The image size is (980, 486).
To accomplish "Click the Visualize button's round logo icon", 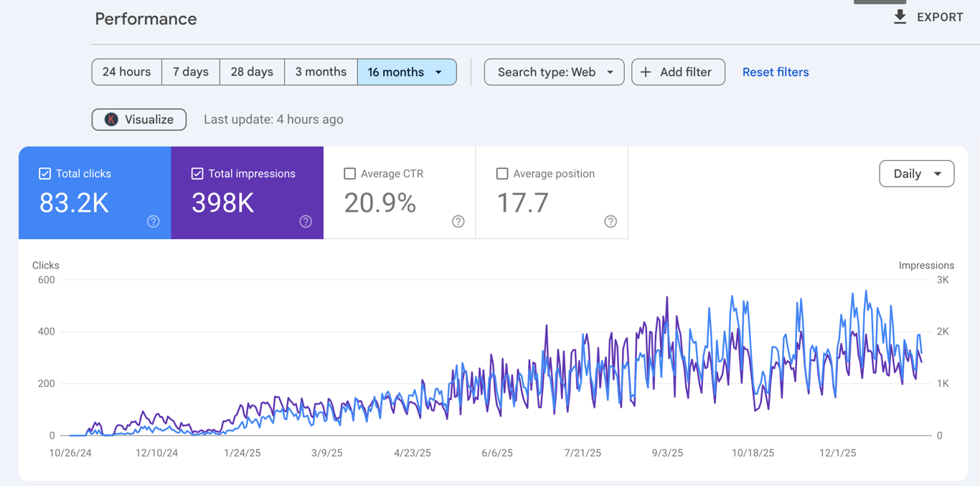I will point(111,120).
